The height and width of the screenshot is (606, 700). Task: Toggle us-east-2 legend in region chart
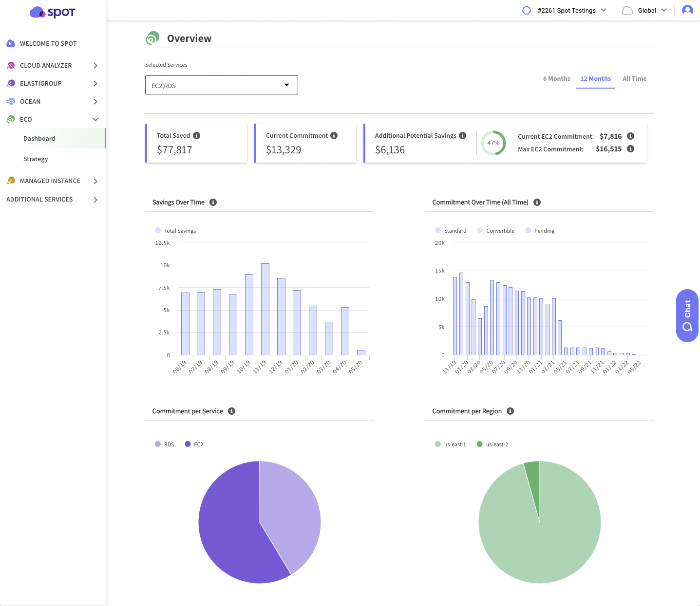(492, 444)
